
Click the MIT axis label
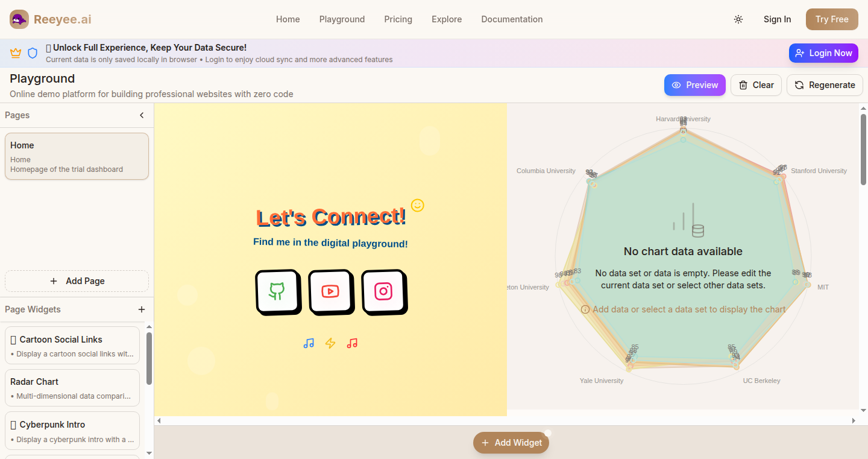pos(823,287)
